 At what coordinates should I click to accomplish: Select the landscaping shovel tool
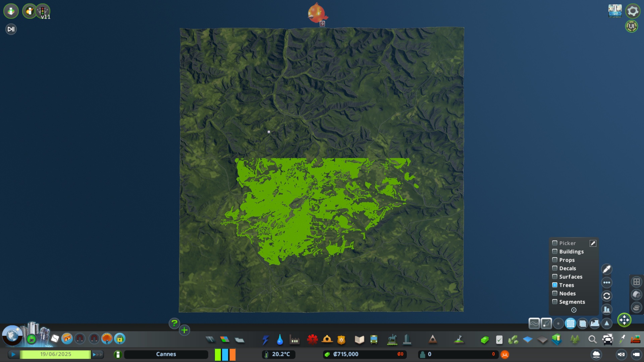pos(459,340)
